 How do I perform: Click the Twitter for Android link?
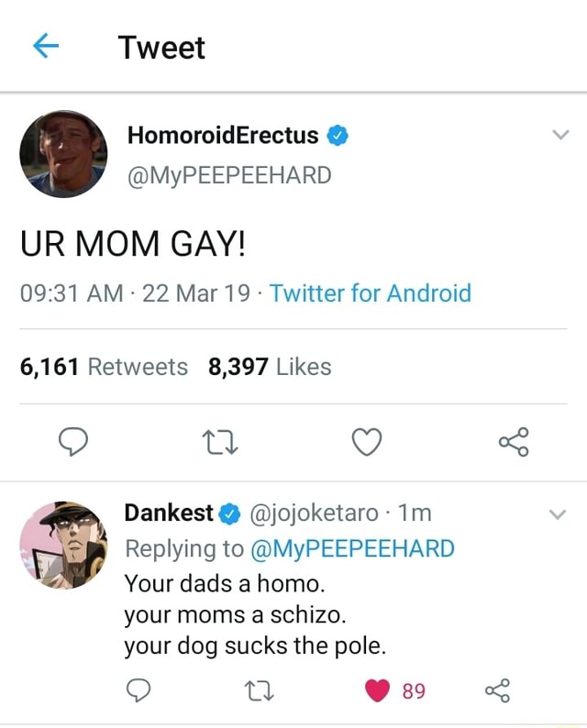[371, 293]
